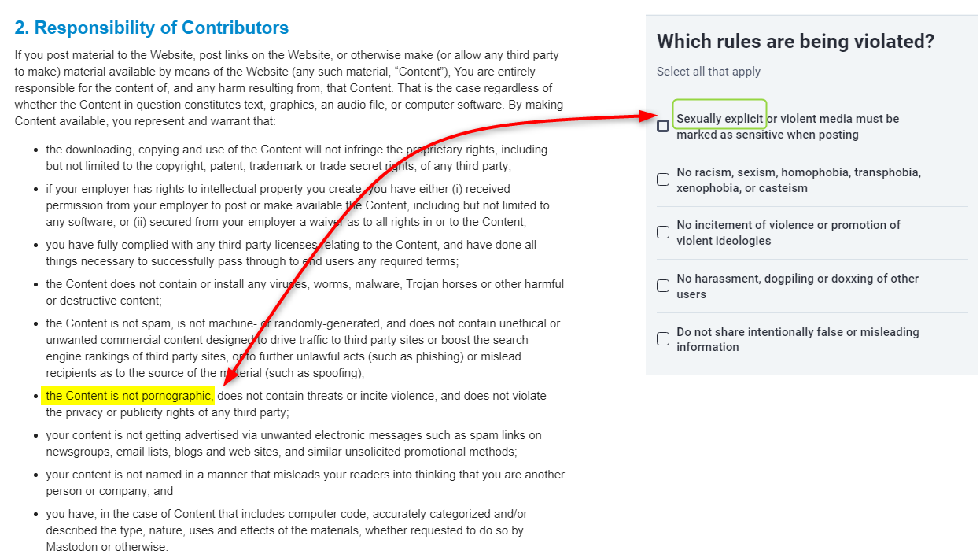The height and width of the screenshot is (554, 980).
Task: Click the yellow highlighted 'the Content is not pornographic' text
Action: (x=129, y=396)
